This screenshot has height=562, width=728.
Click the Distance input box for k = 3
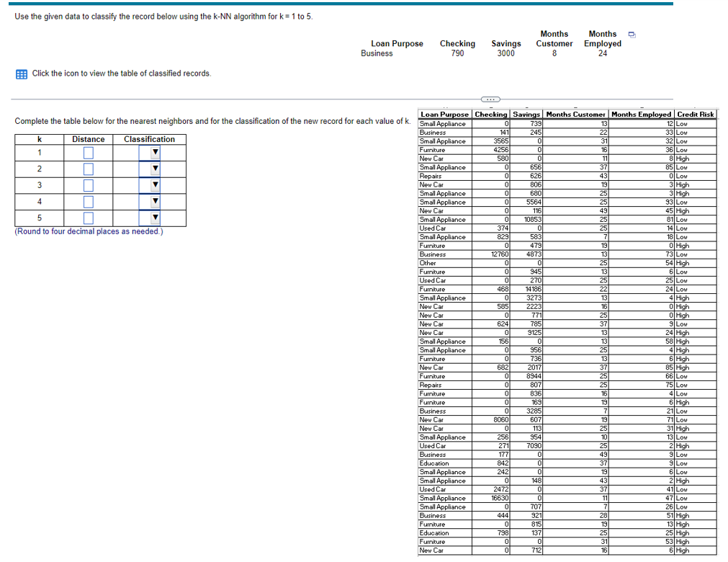(x=89, y=185)
